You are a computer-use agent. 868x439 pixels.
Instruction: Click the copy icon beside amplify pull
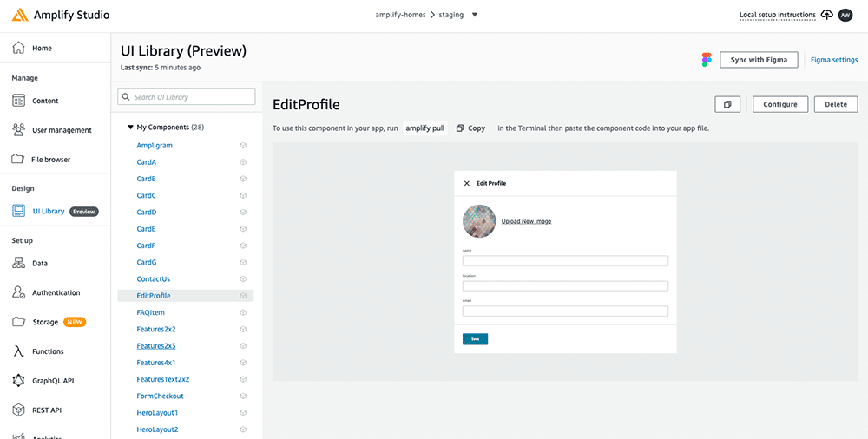[x=460, y=128]
